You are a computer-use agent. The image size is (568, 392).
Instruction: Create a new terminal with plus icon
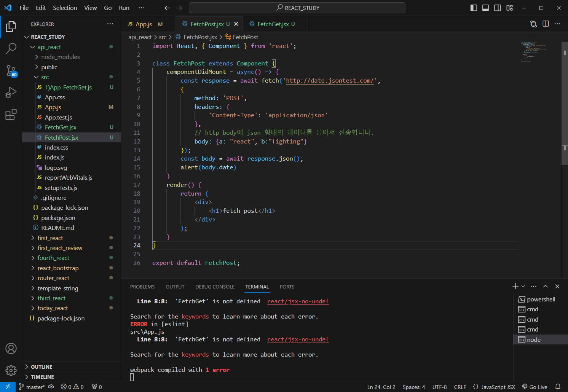pyautogui.click(x=515, y=286)
